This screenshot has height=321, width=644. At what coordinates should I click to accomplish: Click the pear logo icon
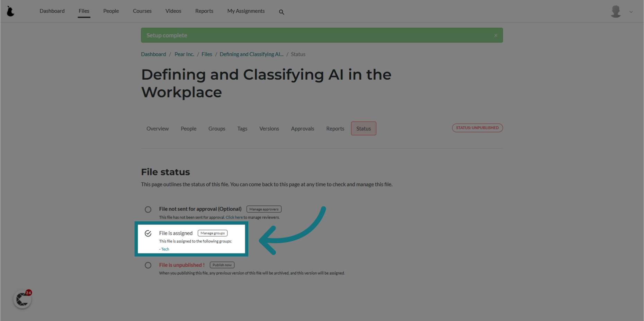click(11, 11)
